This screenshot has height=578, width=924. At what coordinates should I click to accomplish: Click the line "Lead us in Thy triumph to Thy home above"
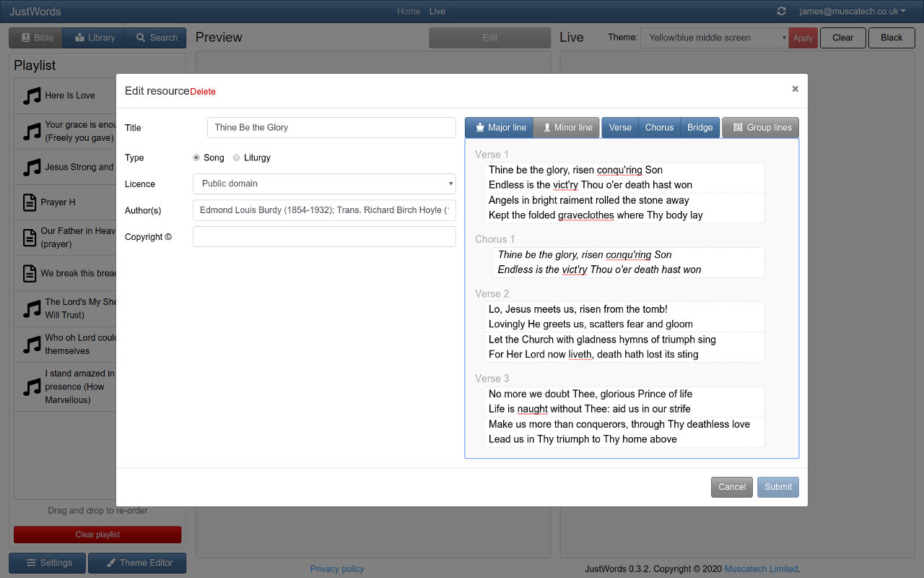pos(583,439)
